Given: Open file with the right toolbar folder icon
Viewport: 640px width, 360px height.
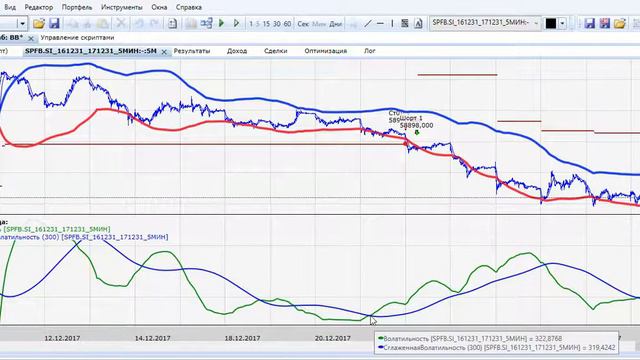Looking at the screenshot, I should pyautogui.click(x=620, y=23).
